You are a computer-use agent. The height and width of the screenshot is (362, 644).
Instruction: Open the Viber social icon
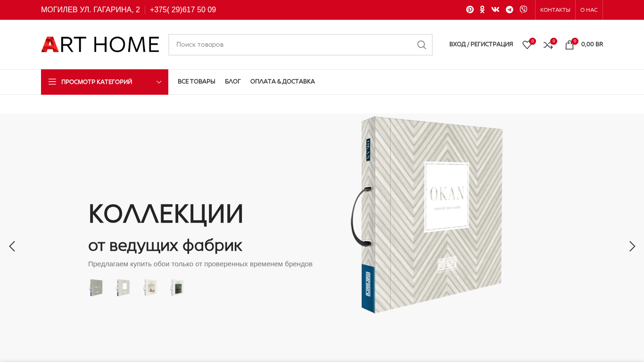tap(523, 9)
